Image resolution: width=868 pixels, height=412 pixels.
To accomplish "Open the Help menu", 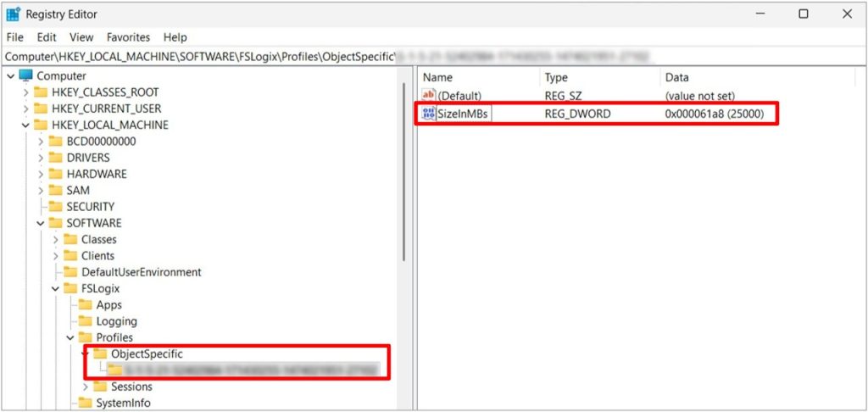I will (175, 37).
